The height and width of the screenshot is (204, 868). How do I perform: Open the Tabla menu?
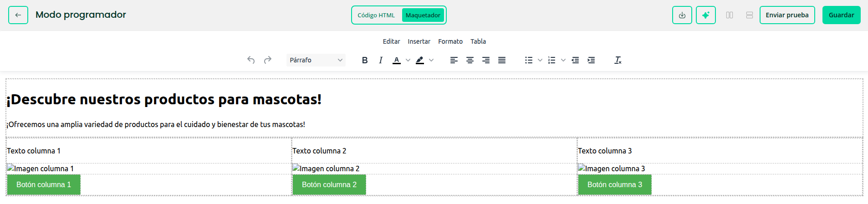coord(478,41)
